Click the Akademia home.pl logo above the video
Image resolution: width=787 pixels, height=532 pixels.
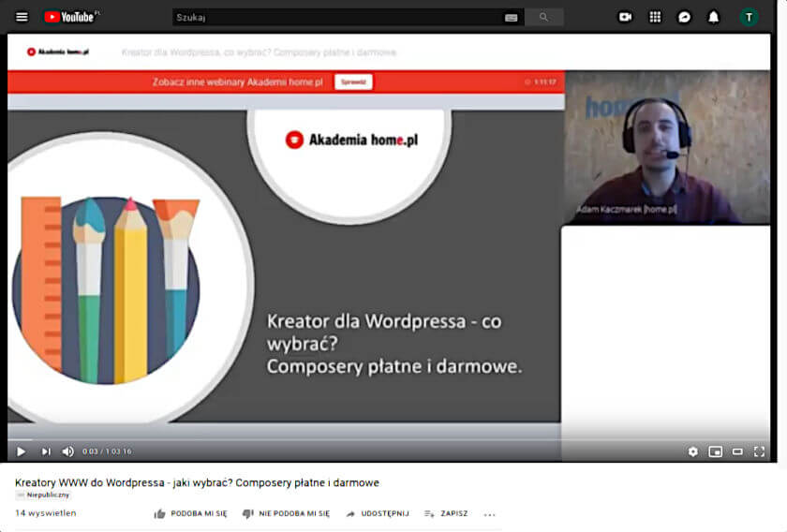58,52
